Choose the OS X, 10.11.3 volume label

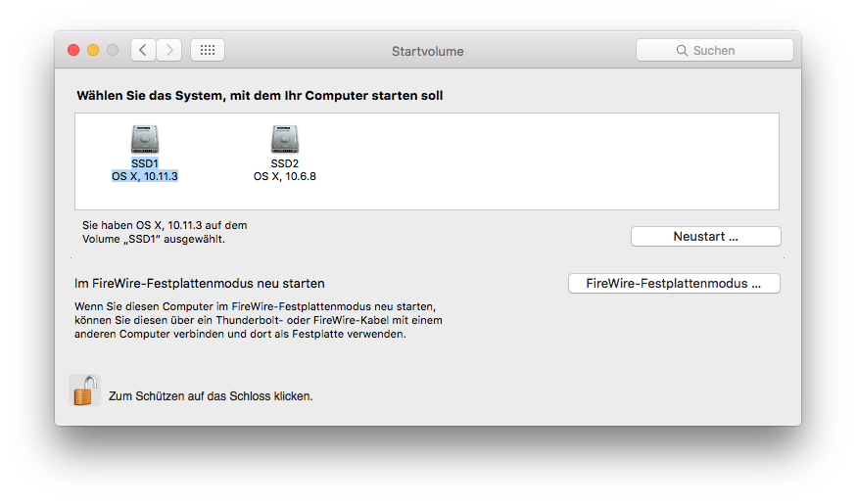[145, 176]
